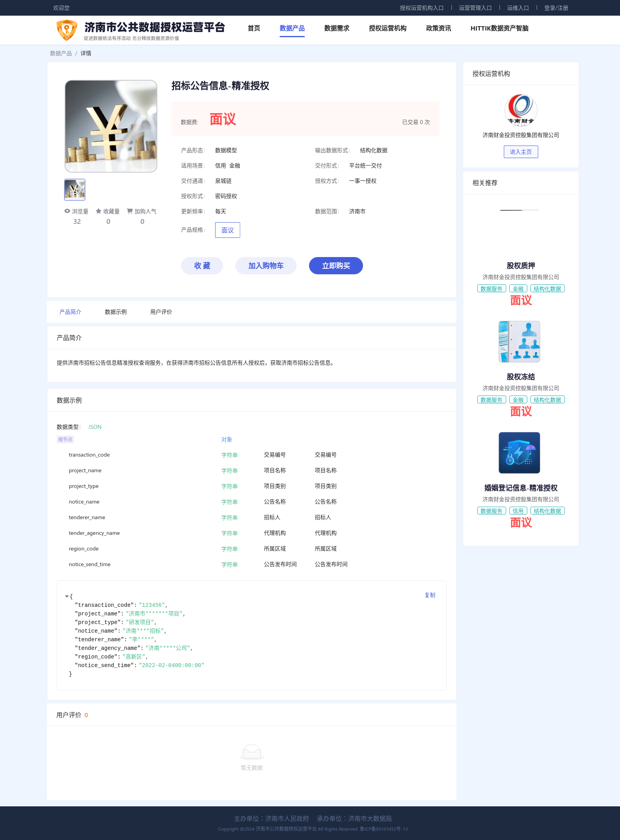The image size is (620, 840).
Task: Click the eye icon beside 浏览量
Action: pyautogui.click(x=67, y=211)
